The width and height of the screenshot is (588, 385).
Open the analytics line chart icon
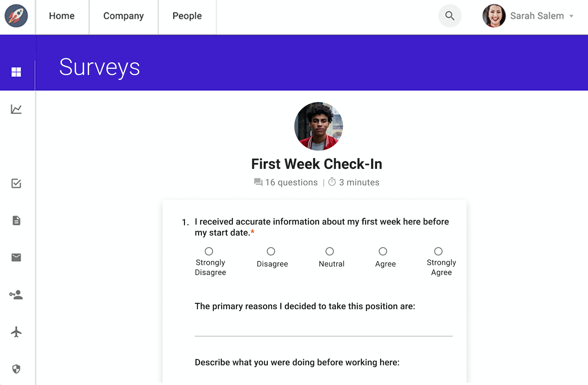(16, 109)
